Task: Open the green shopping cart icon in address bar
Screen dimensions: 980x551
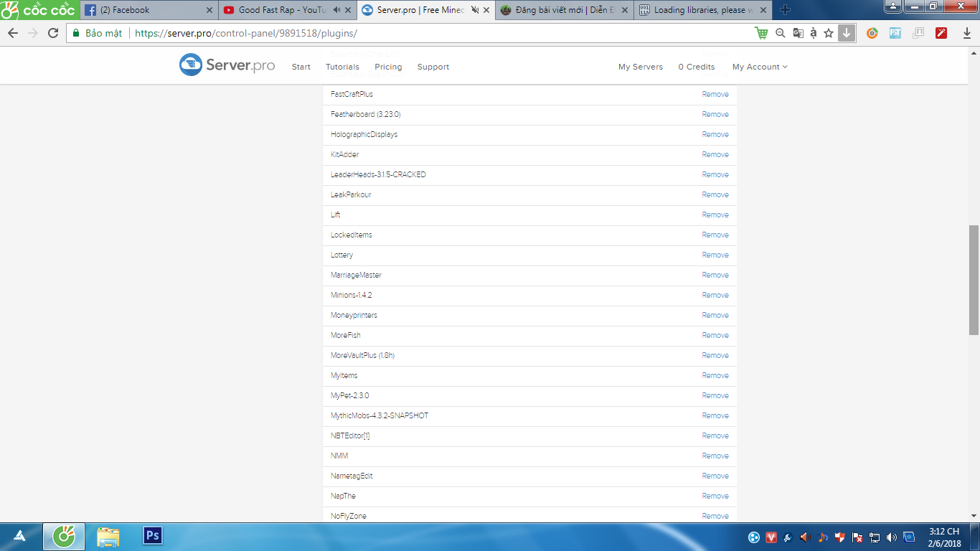Action: (761, 33)
